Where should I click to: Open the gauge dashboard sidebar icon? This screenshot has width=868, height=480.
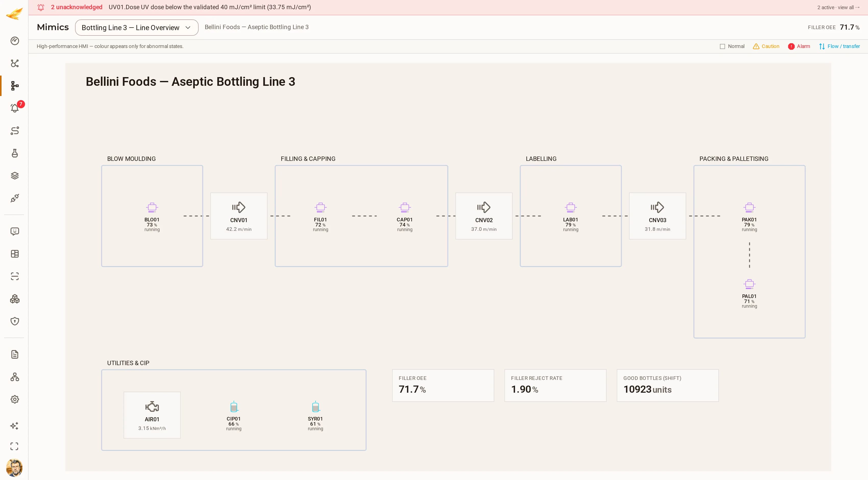(15, 41)
